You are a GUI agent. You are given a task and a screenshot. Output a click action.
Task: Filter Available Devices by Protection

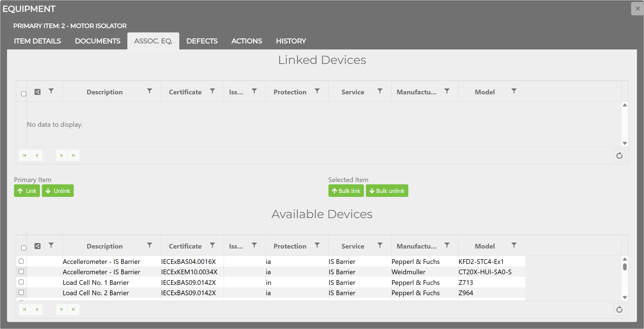click(317, 245)
